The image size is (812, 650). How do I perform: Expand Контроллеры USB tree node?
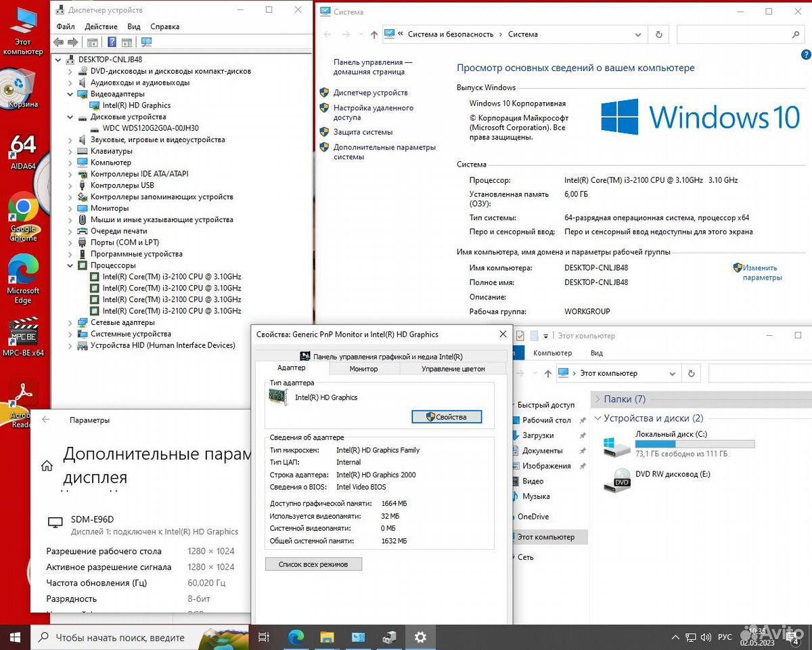[70, 185]
